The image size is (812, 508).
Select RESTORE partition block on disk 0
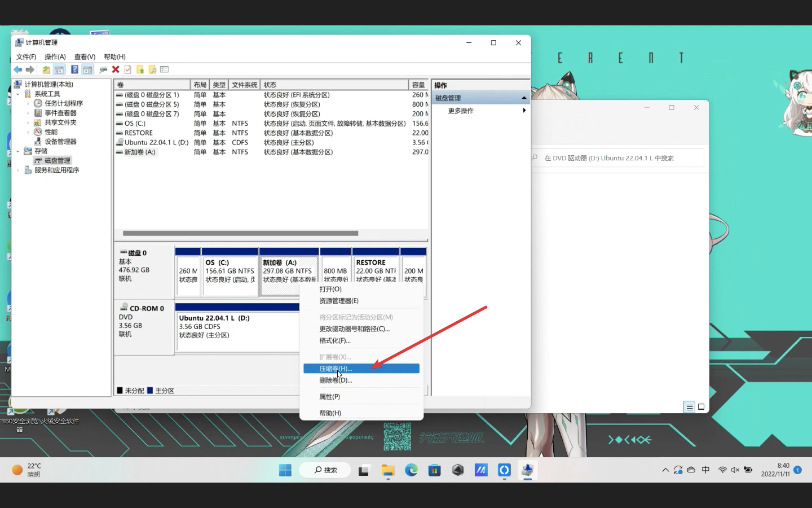point(376,271)
